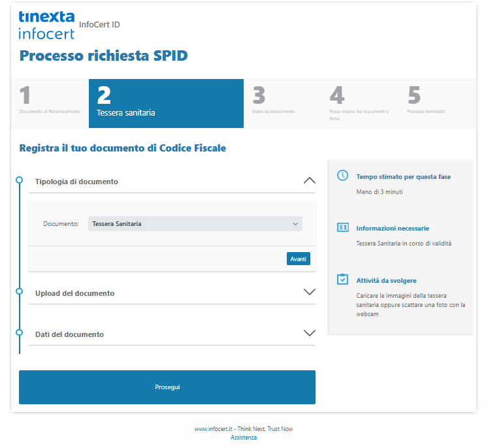
Task: Click the clock icon for estimated time
Action: pyautogui.click(x=342, y=176)
